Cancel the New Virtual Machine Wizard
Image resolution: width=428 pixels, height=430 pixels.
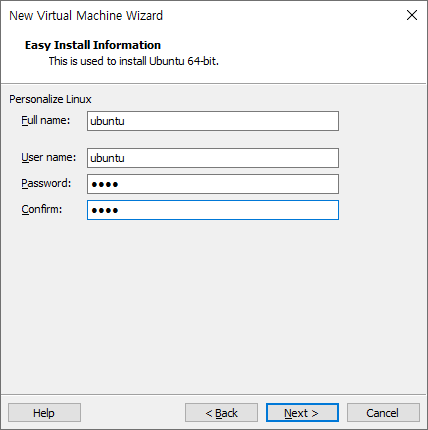383,413
